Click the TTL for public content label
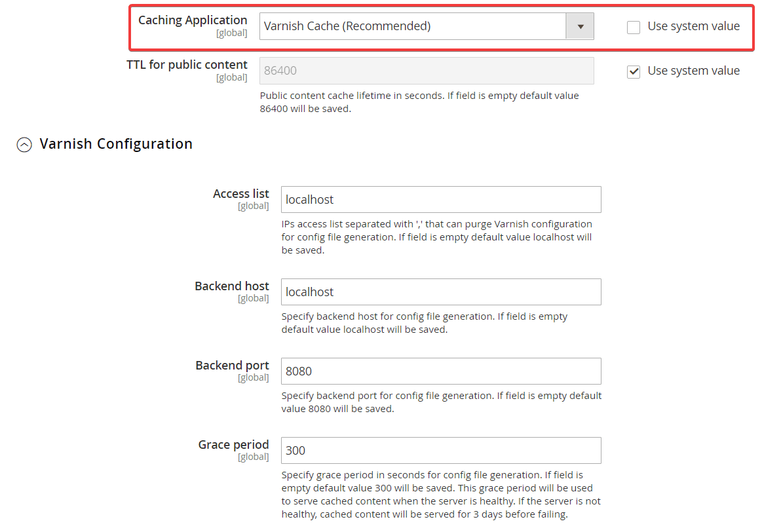762x532 pixels. click(x=187, y=65)
